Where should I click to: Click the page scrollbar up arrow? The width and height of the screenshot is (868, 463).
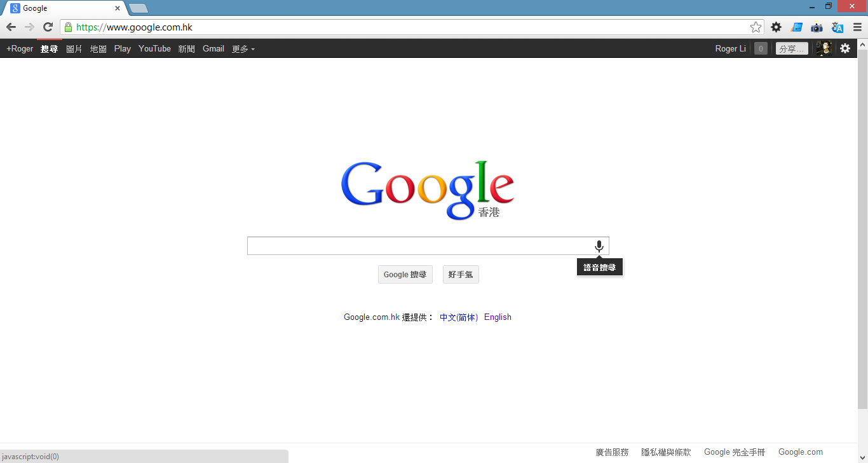click(863, 45)
